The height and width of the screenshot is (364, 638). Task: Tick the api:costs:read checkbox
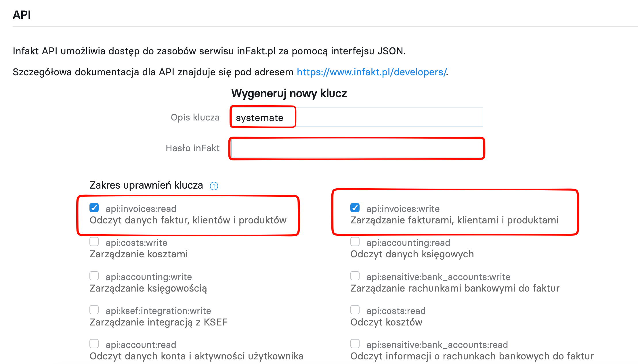point(355,310)
